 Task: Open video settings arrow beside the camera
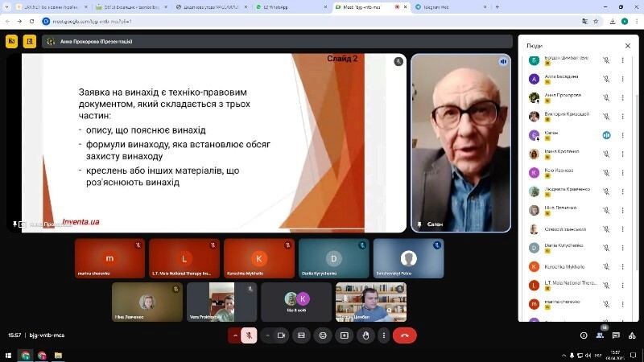pos(267,335)
